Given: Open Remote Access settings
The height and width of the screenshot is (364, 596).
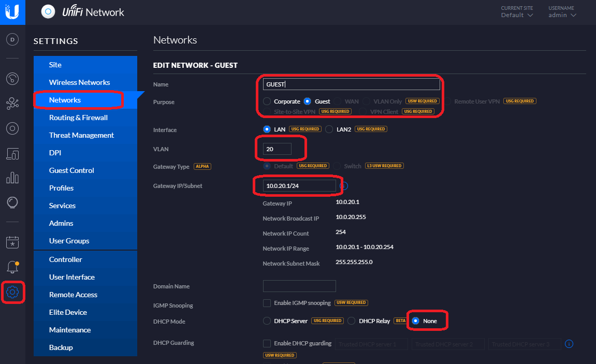Looking at the screenshot, I should pyautogui.click(x=85, y=295).
